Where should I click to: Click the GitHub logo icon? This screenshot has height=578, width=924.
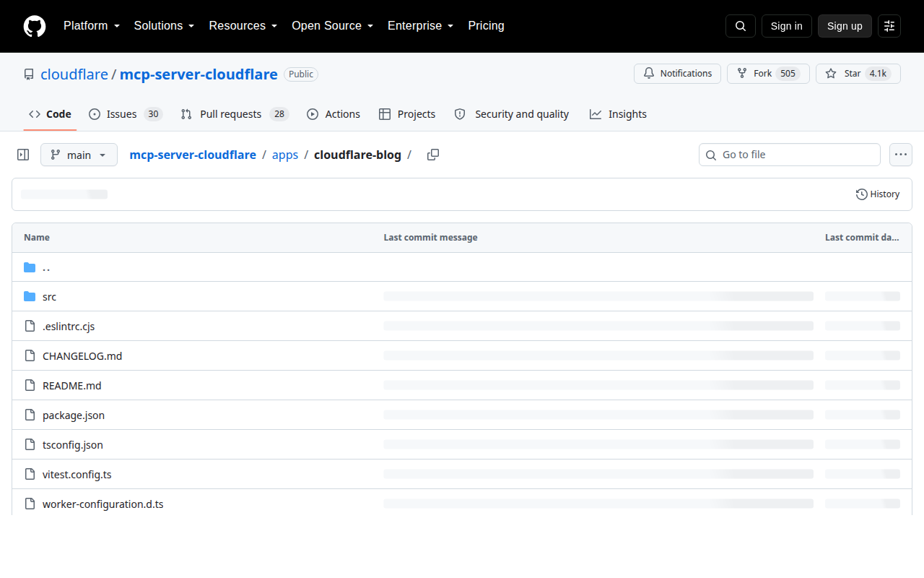pos(35,26)
